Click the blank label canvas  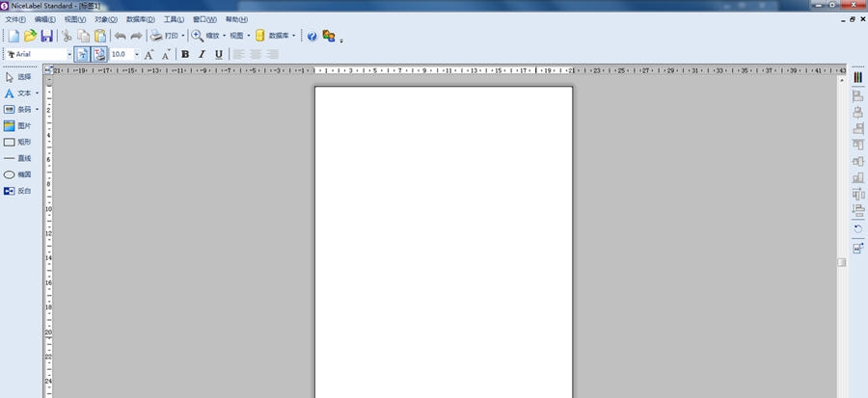444,242
